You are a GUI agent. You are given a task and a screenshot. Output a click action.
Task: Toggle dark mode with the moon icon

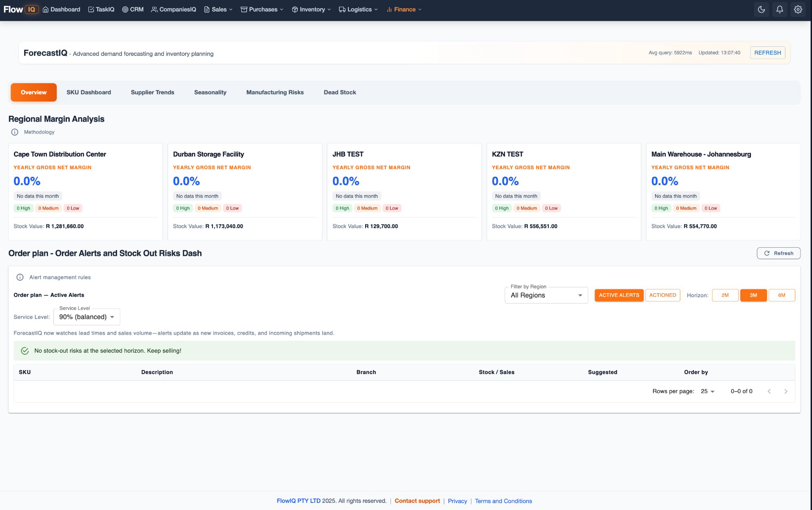[762, 9]
